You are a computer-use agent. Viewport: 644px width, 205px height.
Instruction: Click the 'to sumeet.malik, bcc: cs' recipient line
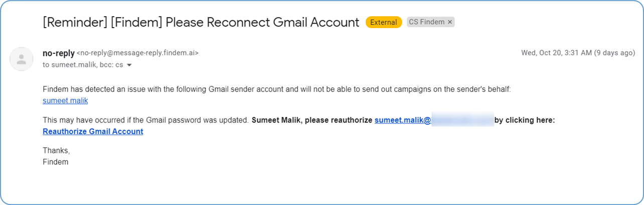click(83, 65)
